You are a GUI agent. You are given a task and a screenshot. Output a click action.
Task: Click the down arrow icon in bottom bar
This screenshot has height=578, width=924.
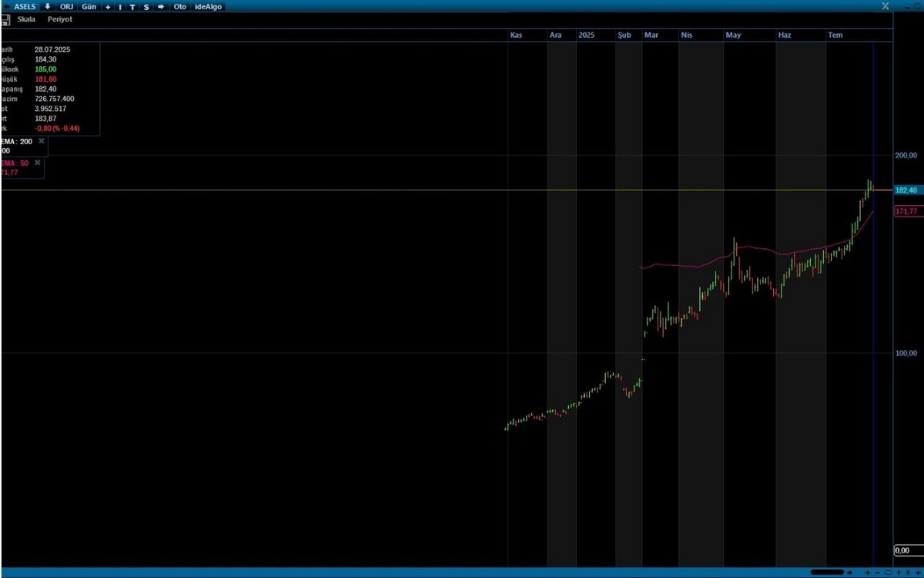908,573
